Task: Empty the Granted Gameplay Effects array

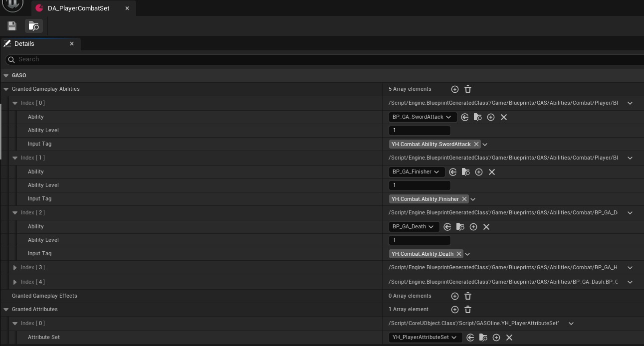Action: [468, 296]
